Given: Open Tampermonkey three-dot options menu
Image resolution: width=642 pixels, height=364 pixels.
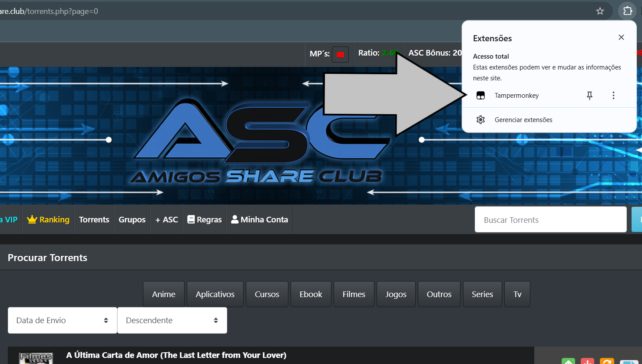Looking at the screenshot, I should click(x=613, y=96).
